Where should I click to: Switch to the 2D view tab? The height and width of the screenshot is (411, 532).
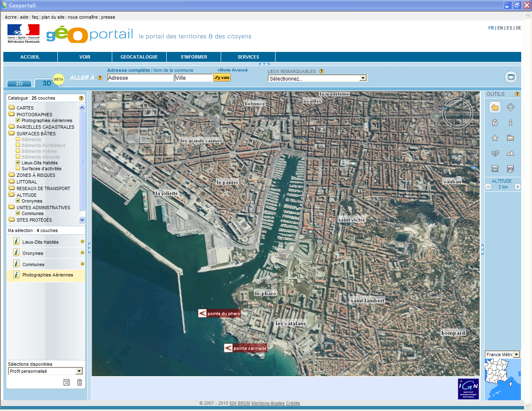point(19,83)
